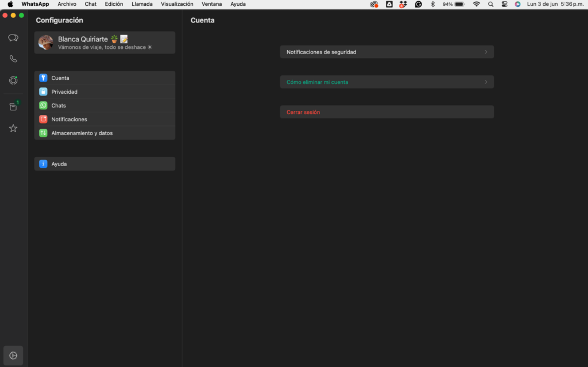Screen dimensions: 588x367
Task: Open the Status updates icon
Action: click(13, 80)
